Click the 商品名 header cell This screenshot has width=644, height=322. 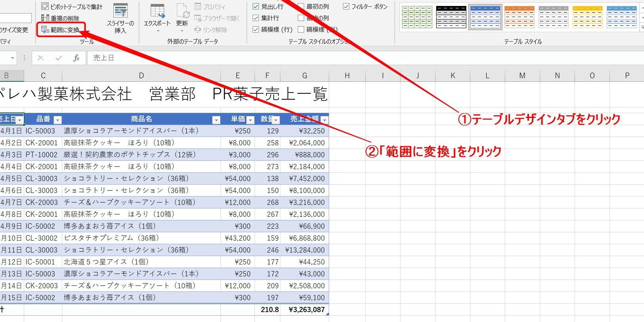click(141, 119)
